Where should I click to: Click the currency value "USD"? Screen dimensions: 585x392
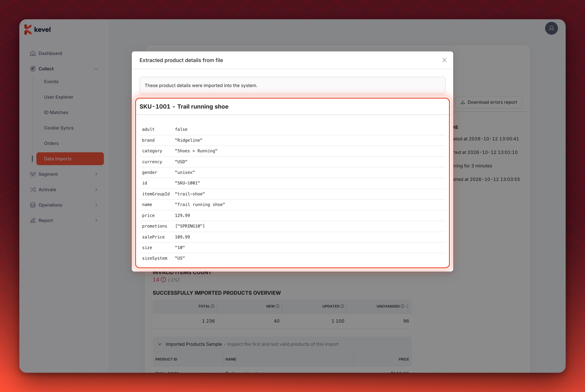(x=181, y=162)
